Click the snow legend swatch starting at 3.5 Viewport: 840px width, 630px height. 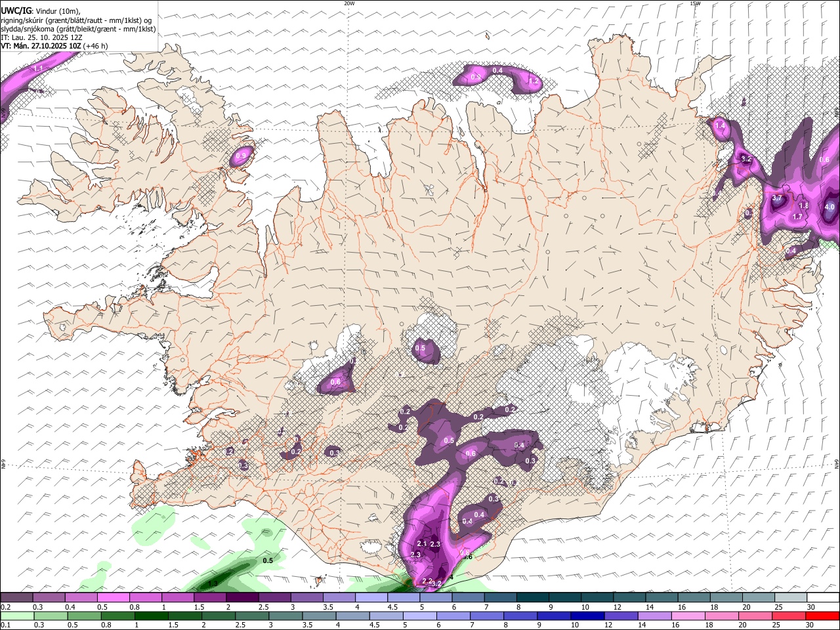(338, 597)
